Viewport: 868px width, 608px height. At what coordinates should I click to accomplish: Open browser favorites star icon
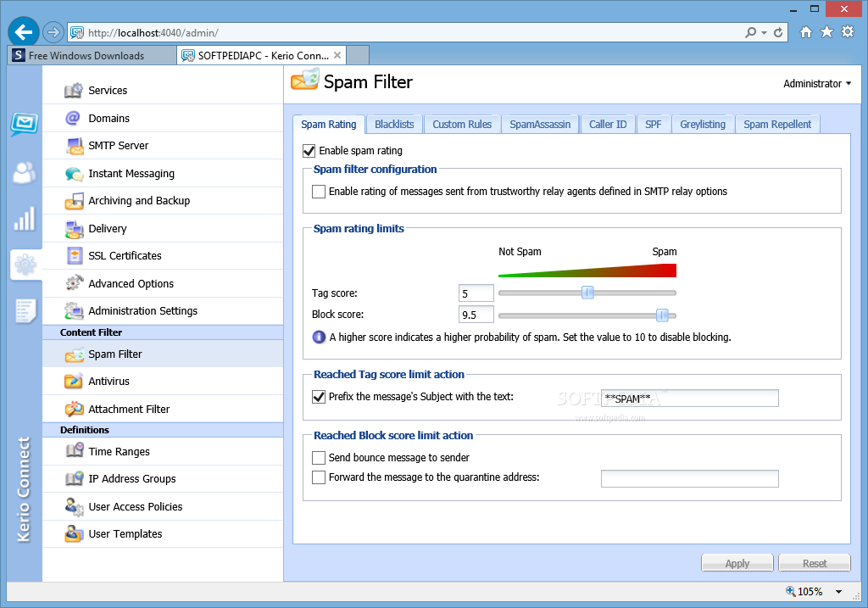[826, 32]
